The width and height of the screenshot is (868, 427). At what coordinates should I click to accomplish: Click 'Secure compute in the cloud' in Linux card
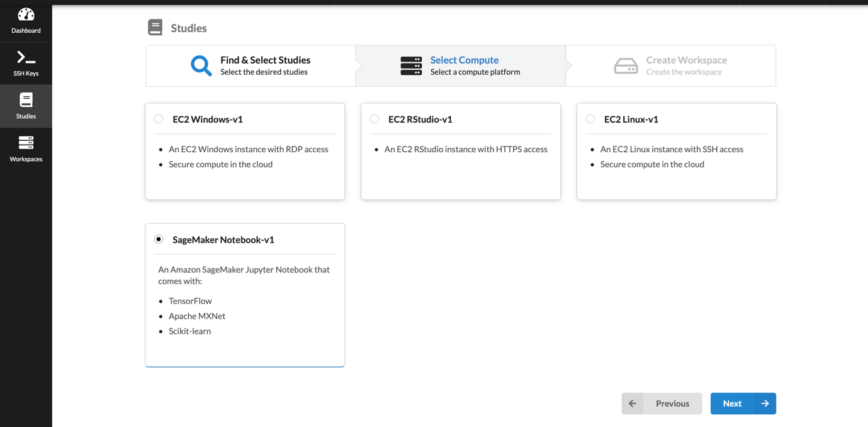coord(652,164)
